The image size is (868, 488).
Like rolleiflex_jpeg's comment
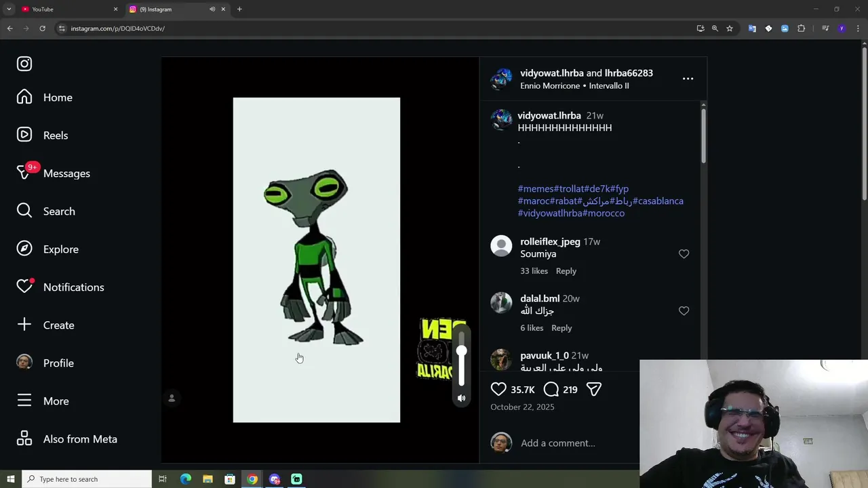(684, 254)
